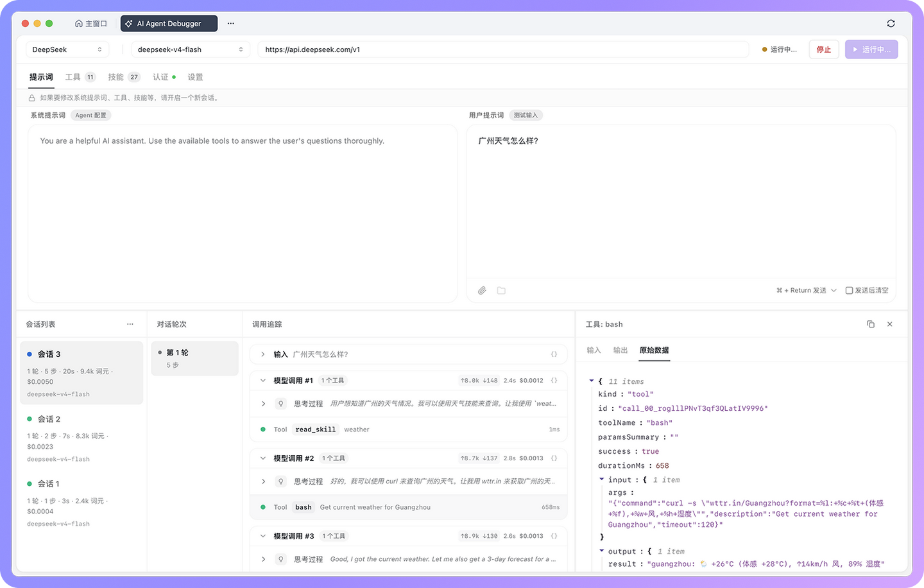Viewport: 924px width, 588px height.
Task: Expand the 输入 trace row
Action: 263,354
